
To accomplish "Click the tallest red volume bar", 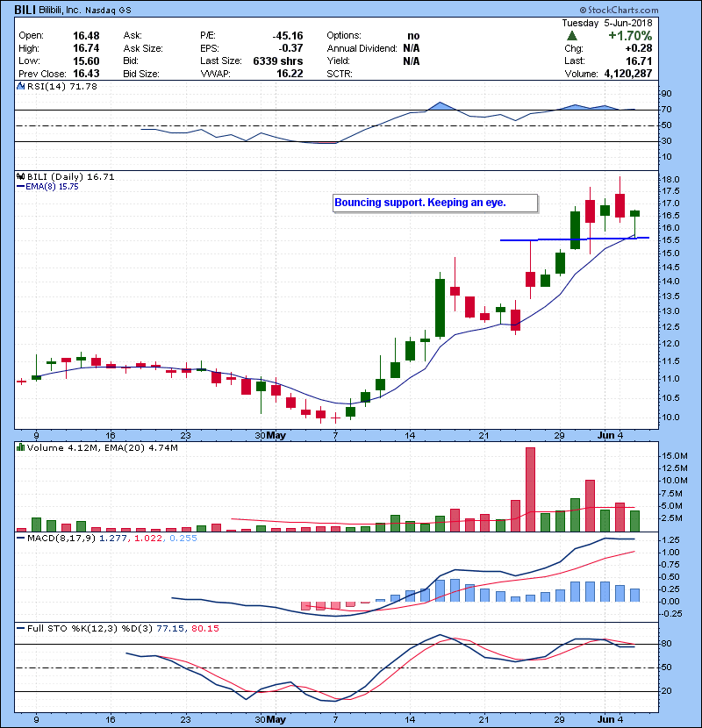I will pos(530,489).
